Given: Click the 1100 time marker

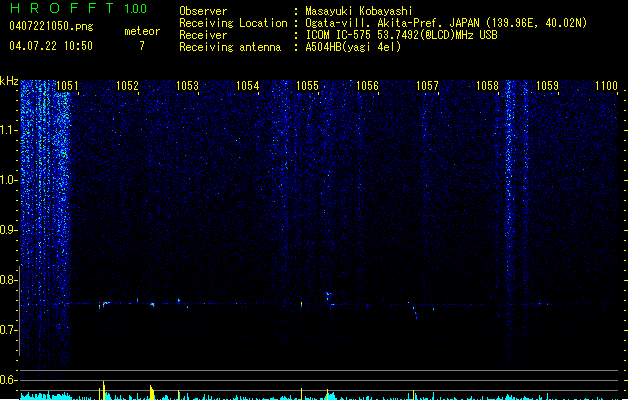Looking at the screenshot, I should 607,86.
